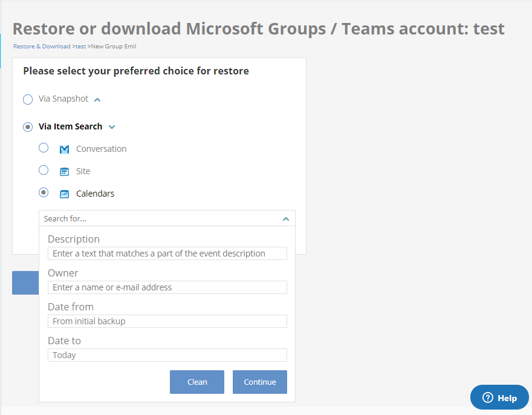
Task: Open the Date to field
Action: [x=167, y=355]
